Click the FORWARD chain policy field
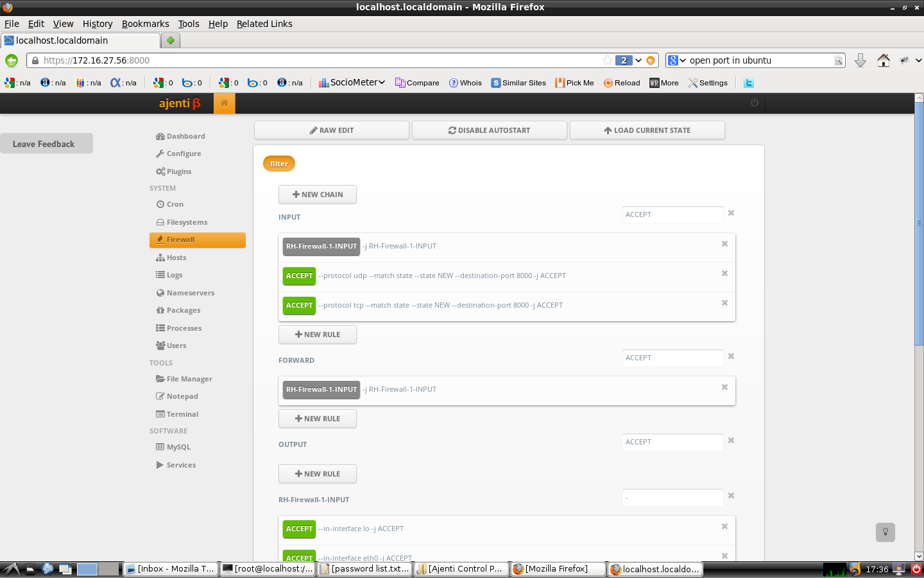924x578 pixels. [672, 358]
